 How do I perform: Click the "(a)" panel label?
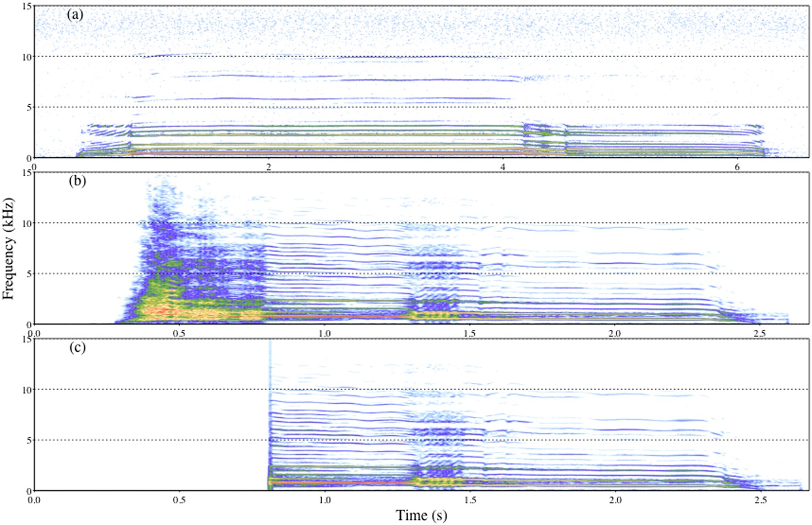pyautogui.click(x=75, y=15)
